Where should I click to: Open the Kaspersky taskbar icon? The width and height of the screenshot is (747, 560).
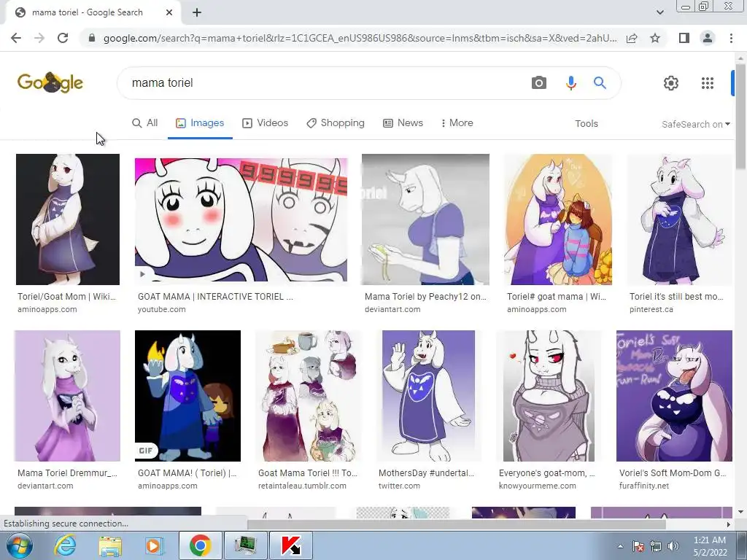point(291,545)
